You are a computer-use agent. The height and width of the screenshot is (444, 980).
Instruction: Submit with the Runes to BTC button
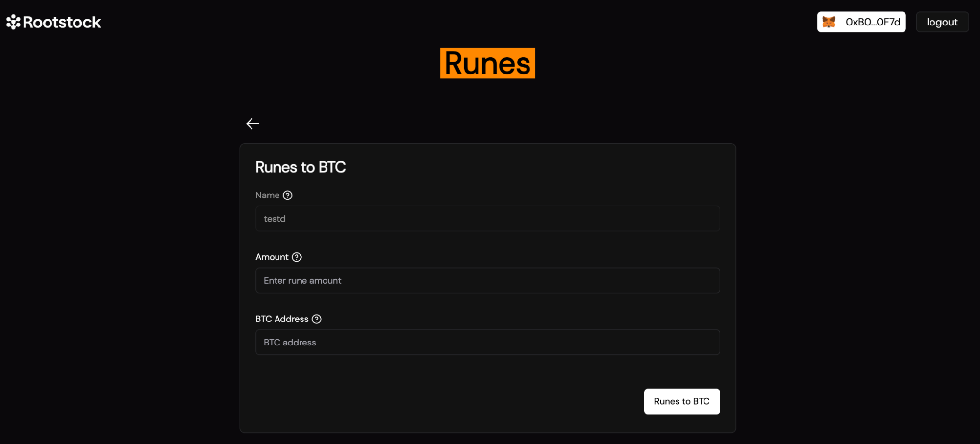681,401
